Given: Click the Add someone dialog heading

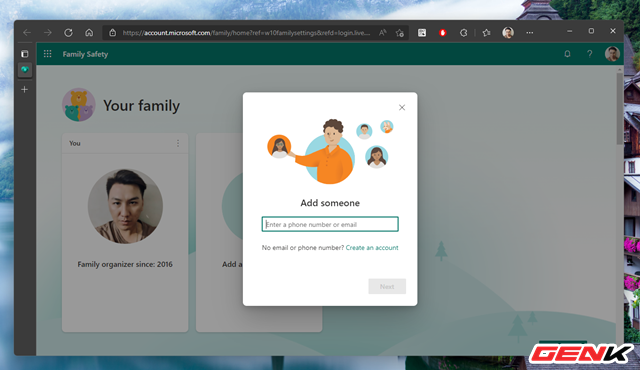Looking at the screenshot, I should (330, 203).
